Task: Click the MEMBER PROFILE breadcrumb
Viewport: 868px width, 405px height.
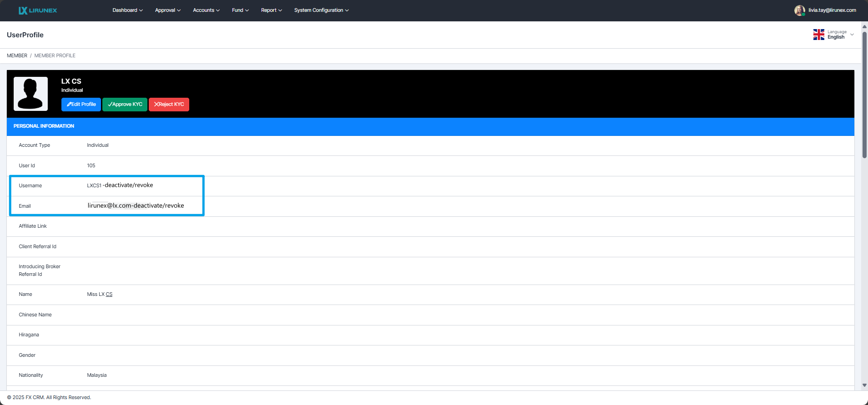Action: [55, 56]
